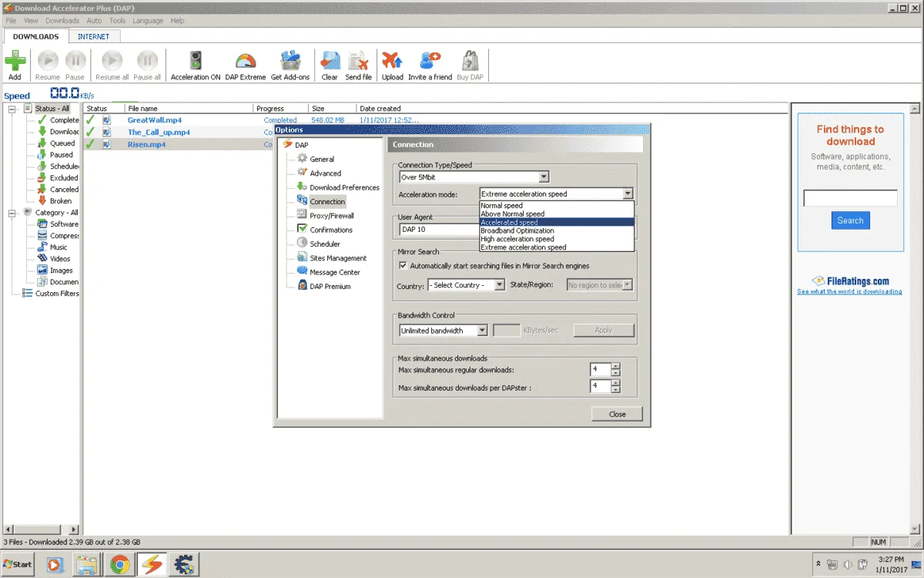Open Advanced options page

pyautogui.click(x=319, y=173)
